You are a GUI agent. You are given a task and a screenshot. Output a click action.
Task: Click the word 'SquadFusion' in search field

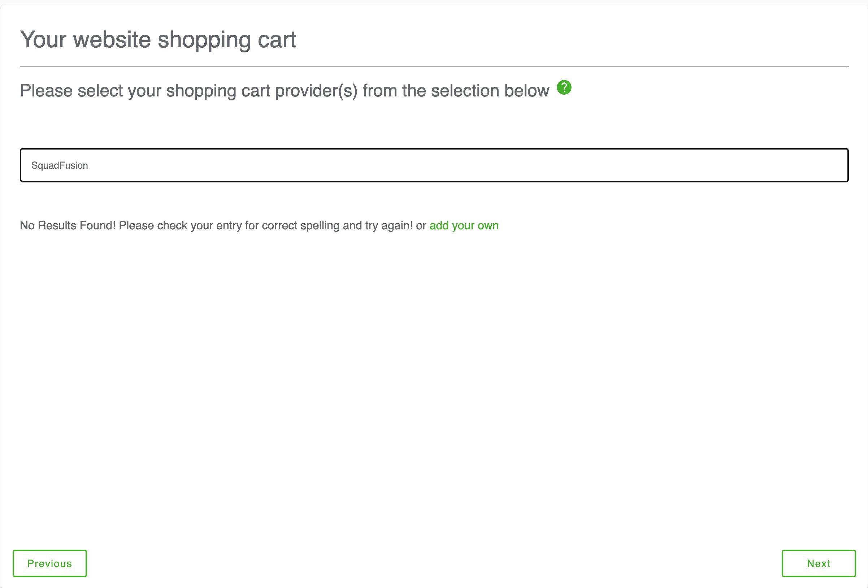click(60, 165)
